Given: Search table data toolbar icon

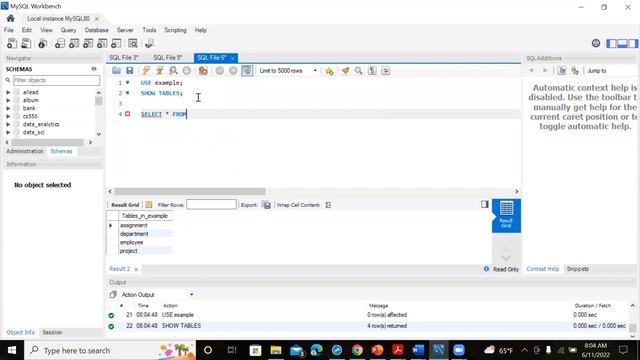Looking at the screenshot, I should (133, 43).
